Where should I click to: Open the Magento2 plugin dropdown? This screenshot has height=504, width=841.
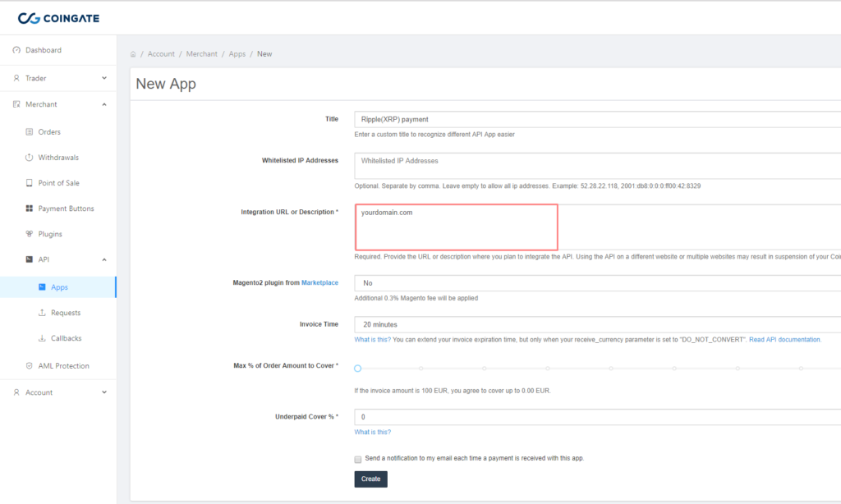tap(575, 282)
